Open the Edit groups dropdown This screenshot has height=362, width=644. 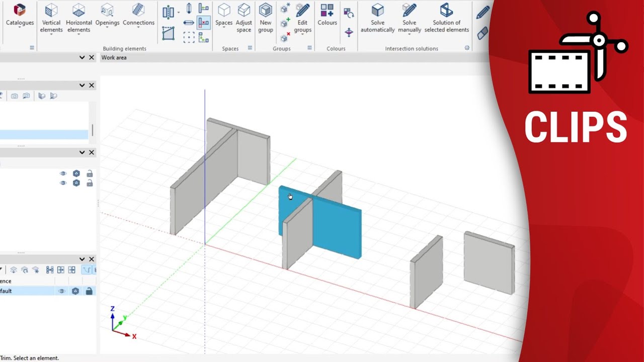tap(302, 20)
